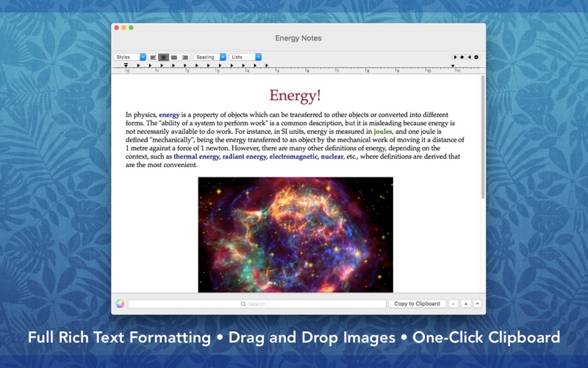
Task: Click the "electromagnetic" text
Action: point(293,157)
